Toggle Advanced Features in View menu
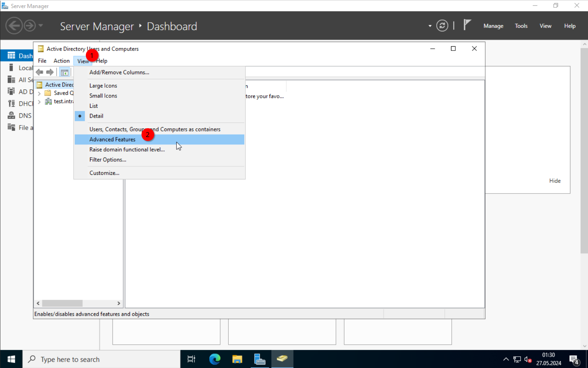 pyautogui.click(x=159, y=140)
